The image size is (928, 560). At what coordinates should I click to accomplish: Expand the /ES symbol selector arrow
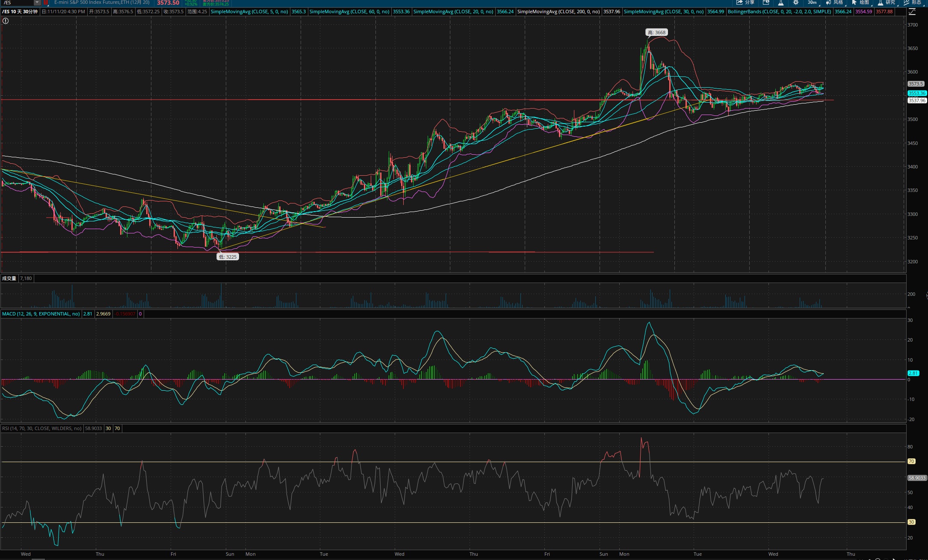coord(37,3)
